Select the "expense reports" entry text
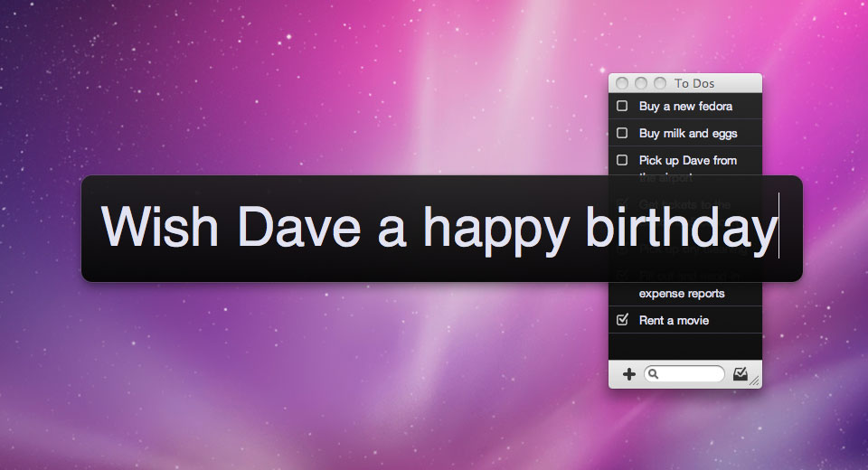 682,294
